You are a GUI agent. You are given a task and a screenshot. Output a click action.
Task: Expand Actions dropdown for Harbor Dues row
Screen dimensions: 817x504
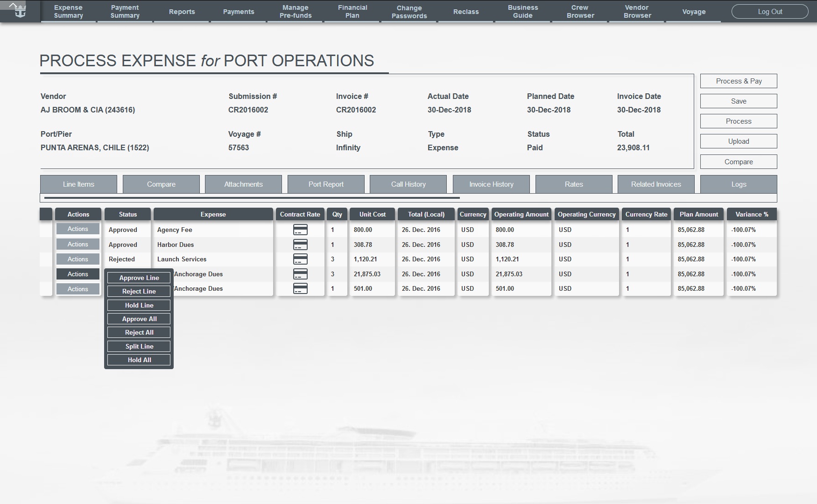[x=78, y=244]
